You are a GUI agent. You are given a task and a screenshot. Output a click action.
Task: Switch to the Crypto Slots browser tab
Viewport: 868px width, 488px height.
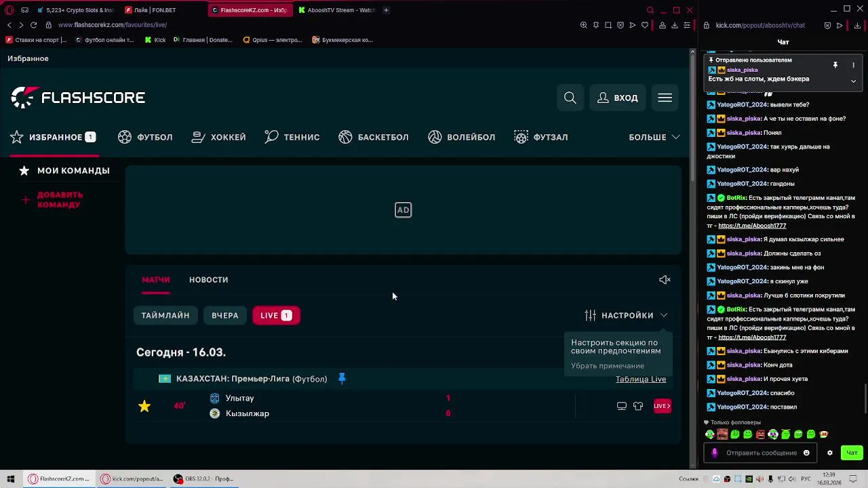(76, 10)
